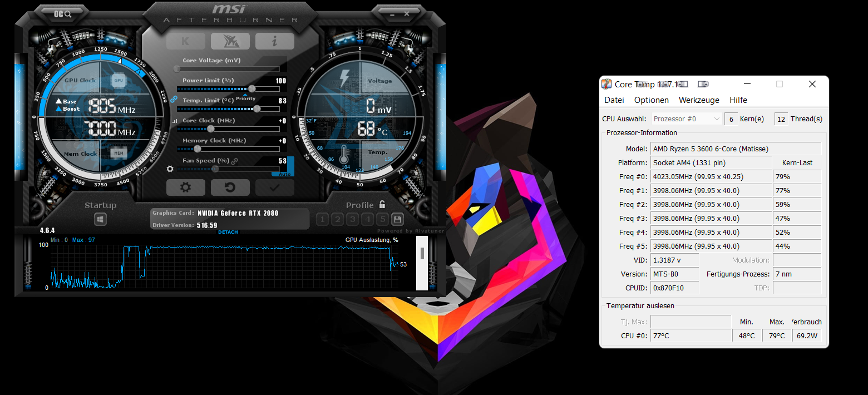Click NVIDIA GeForce RTX 2080 graphics card text

[x=238, y=213]
